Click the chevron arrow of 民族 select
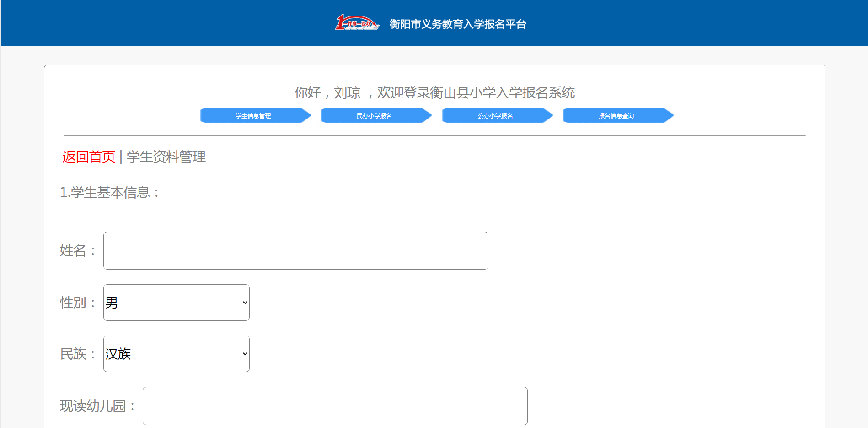Screen dimensions: 868x428 coord(245,354)
